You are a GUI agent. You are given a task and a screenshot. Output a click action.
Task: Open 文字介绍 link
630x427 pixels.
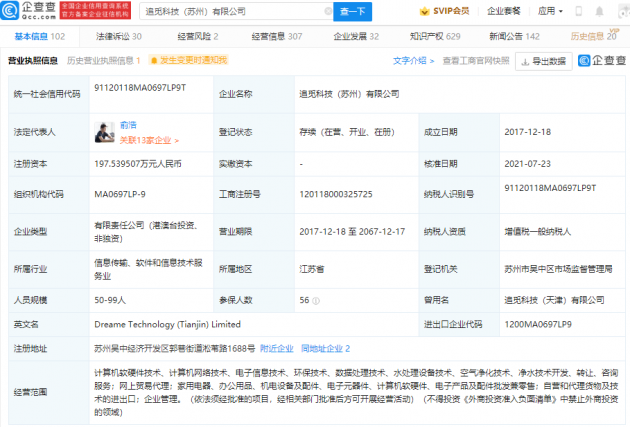click(413, 61)
